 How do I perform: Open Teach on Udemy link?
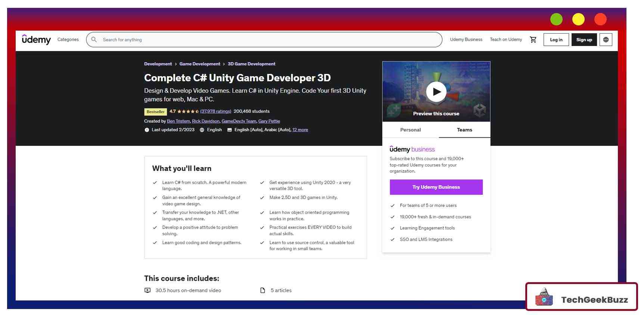tap(505, 40)
